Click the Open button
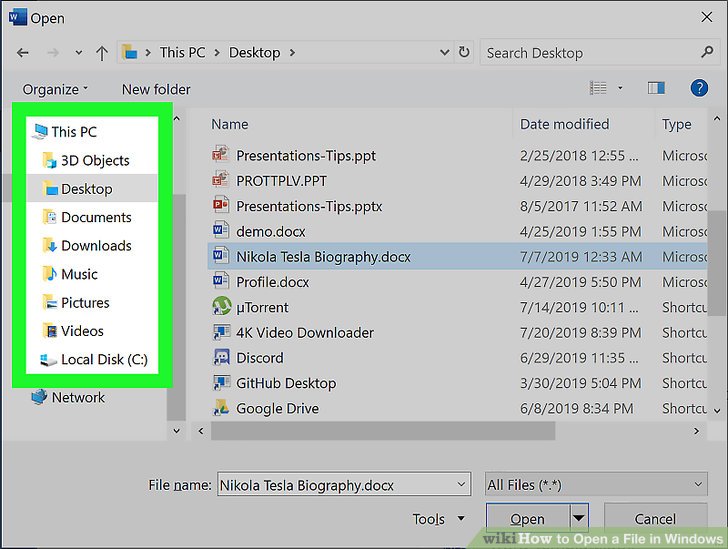 click(x=527, y=518)
